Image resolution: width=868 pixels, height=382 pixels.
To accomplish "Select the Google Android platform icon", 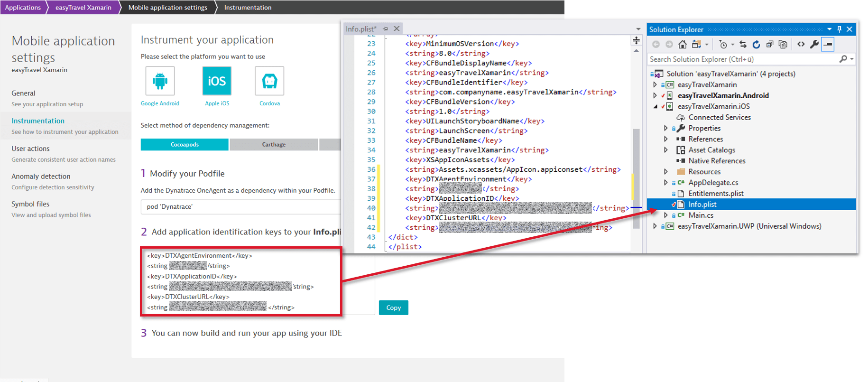I will (x=160, y=81).
